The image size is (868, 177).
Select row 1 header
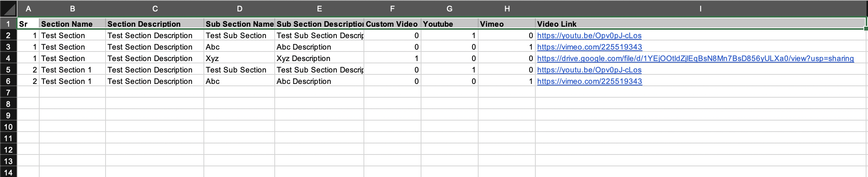click(x=8, y=24)
